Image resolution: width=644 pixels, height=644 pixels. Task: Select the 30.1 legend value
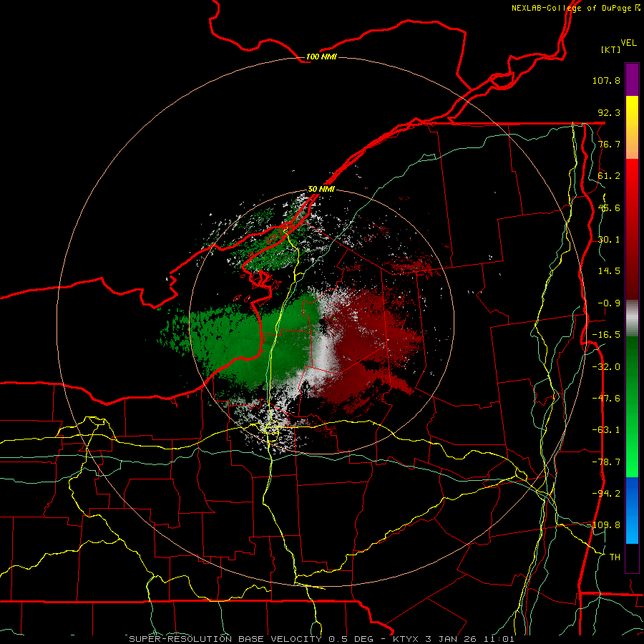point(609,240)
